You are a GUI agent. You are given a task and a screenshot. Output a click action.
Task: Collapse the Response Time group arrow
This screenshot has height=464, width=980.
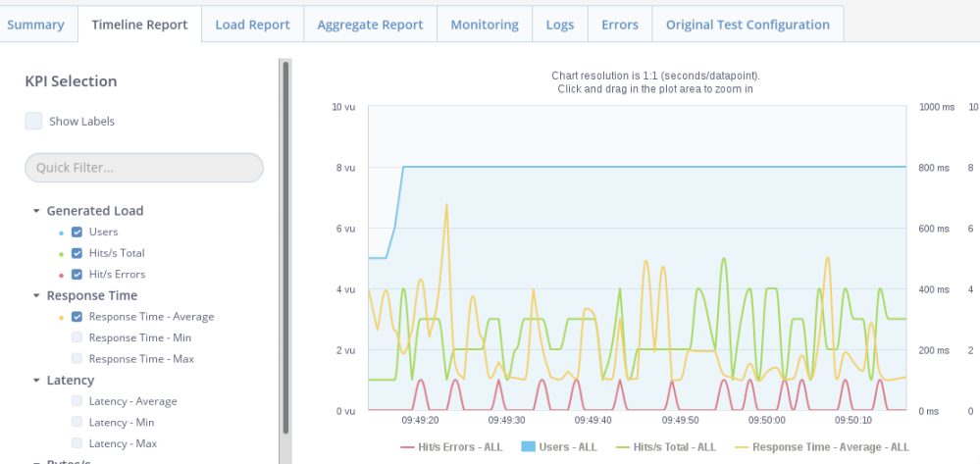click(36, 295)
